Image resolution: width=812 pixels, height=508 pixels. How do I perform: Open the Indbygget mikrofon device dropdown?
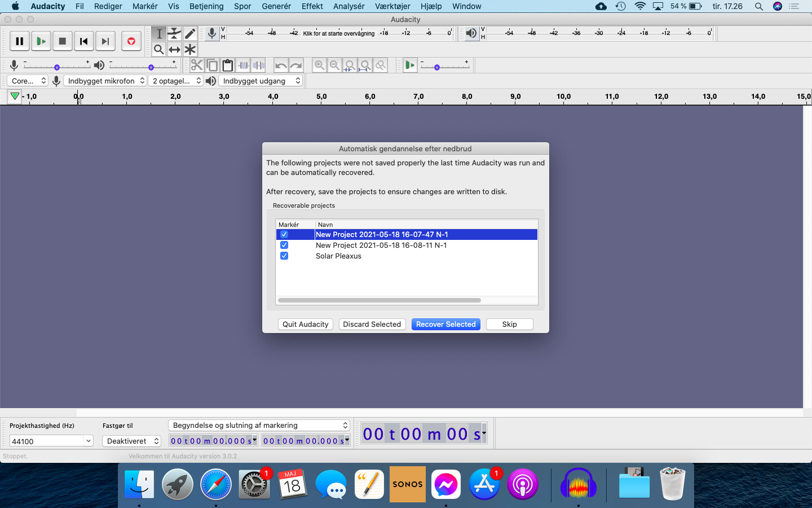(105, 81)
